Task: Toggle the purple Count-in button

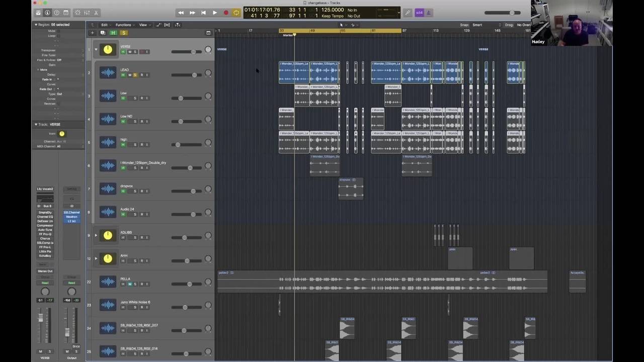Action: coord(419,13)
